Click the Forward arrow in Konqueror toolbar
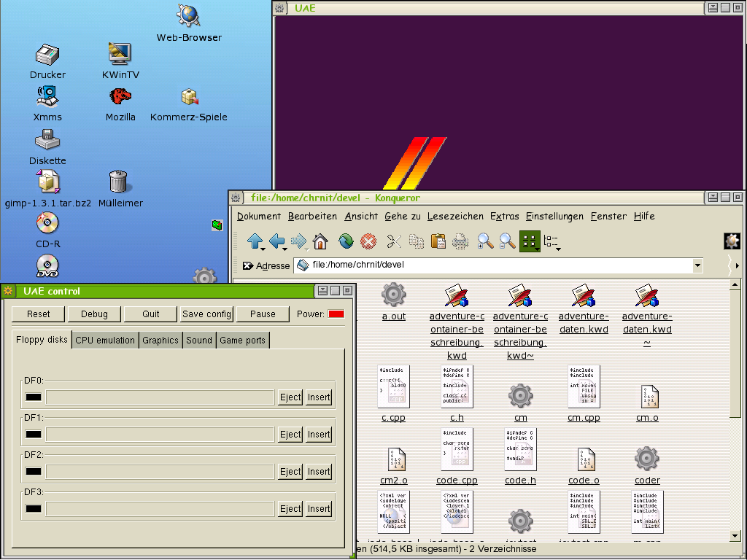Viewport: 747px width, 560px height. click(298, 241)
